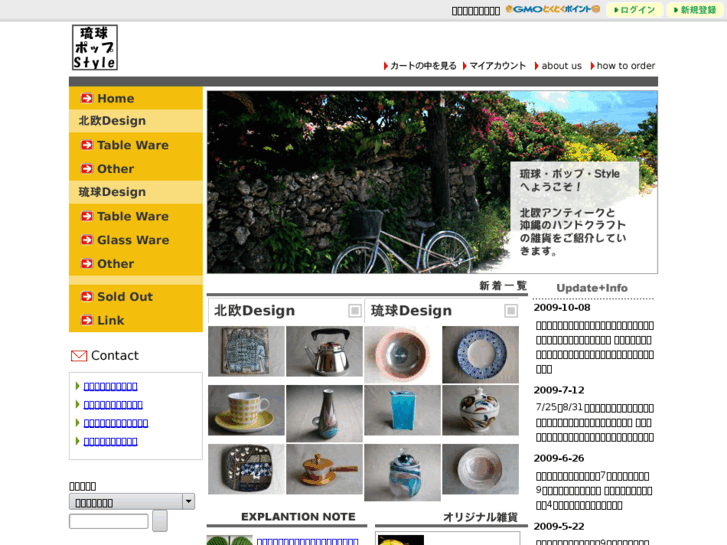Open Table Ware under 琉球Design
The height and width of the screenshot is (545, 727).
pos(133,216)
